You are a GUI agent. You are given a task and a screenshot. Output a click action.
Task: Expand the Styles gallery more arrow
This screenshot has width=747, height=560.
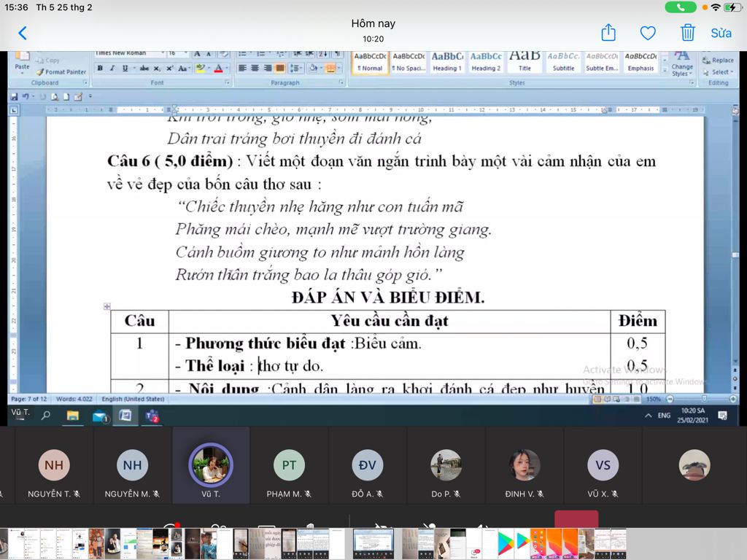pyautogui.click(x=665, y=70)
